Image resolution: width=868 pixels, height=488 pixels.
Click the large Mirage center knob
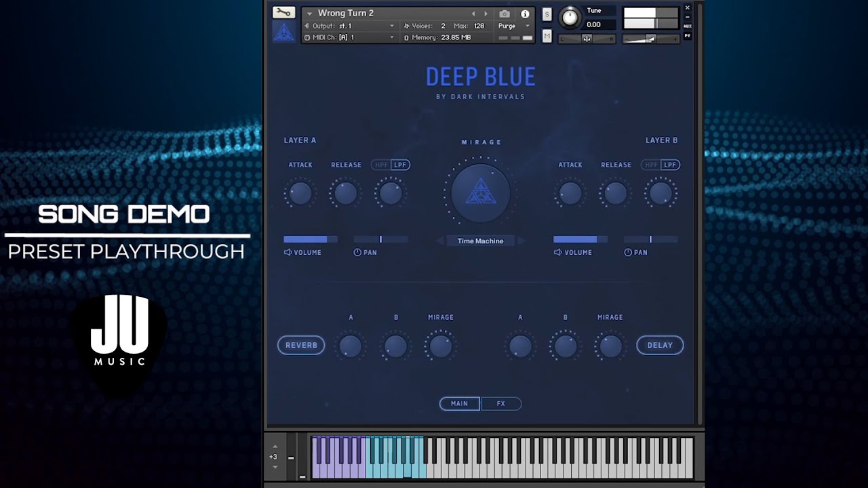point(481,193)
